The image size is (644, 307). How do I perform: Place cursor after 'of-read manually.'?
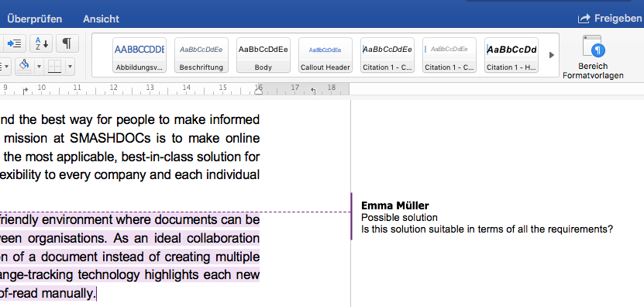[96, 294]
